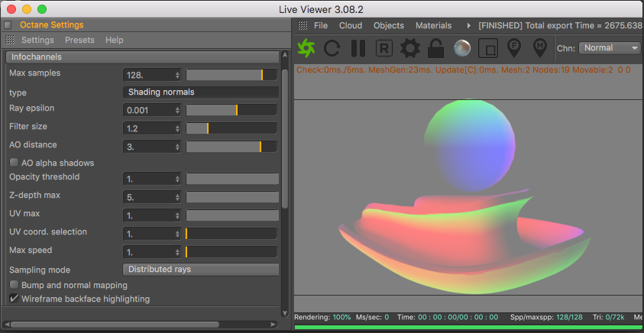
Task: Click the FINISHED Total export Time text
Action: tap(561, 25)
